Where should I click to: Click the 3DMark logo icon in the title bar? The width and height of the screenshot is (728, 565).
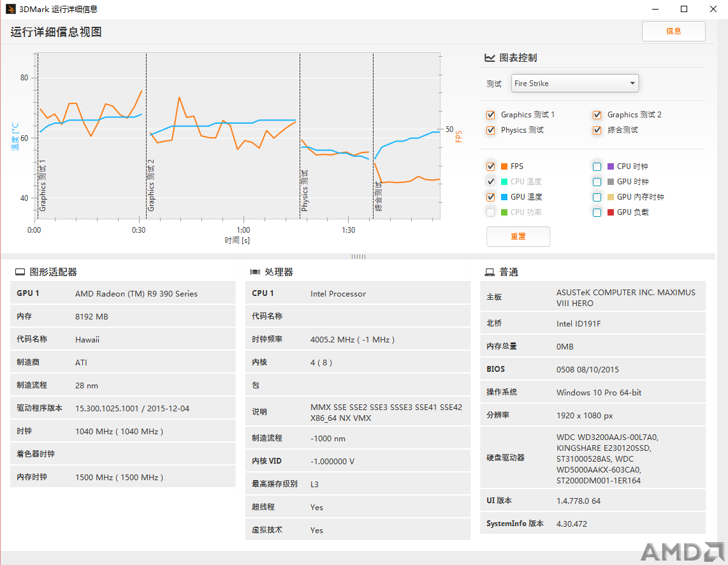click(x=10, y=9)
